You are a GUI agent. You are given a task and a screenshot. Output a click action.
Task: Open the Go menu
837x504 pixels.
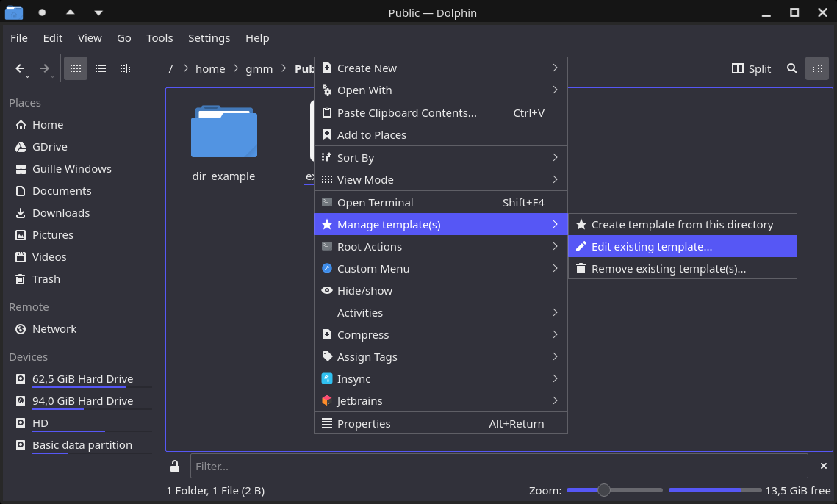click(x=124, y=38)
